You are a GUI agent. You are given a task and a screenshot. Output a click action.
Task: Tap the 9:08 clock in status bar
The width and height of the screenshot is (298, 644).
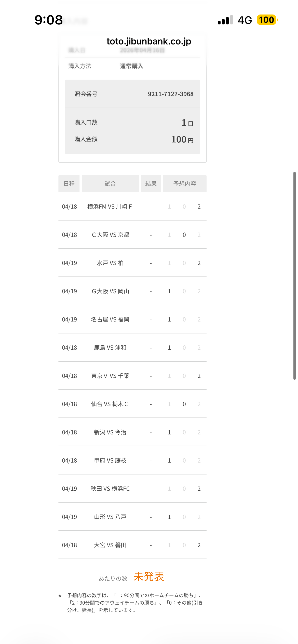(x=49, y=20)
